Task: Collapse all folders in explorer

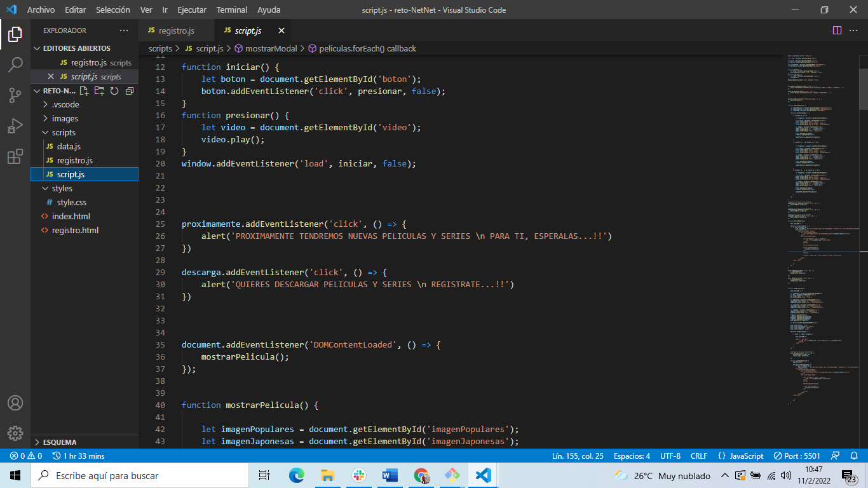Action: tap(130, 91)
